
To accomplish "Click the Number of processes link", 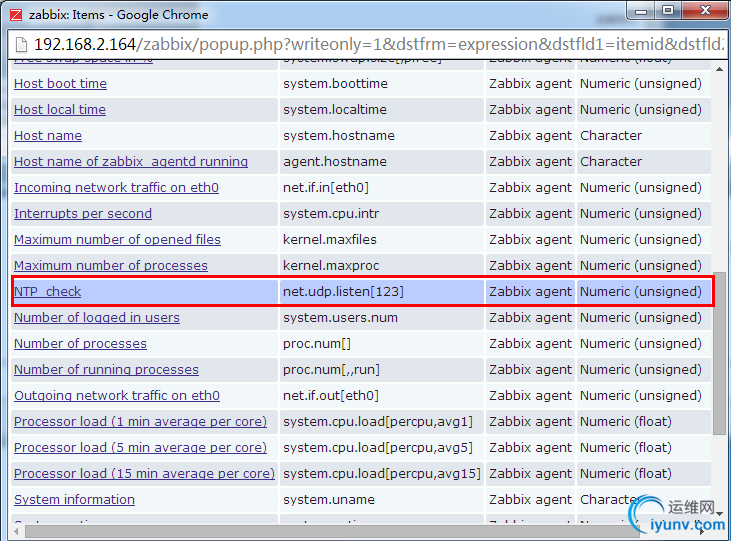I will point(80,344).
